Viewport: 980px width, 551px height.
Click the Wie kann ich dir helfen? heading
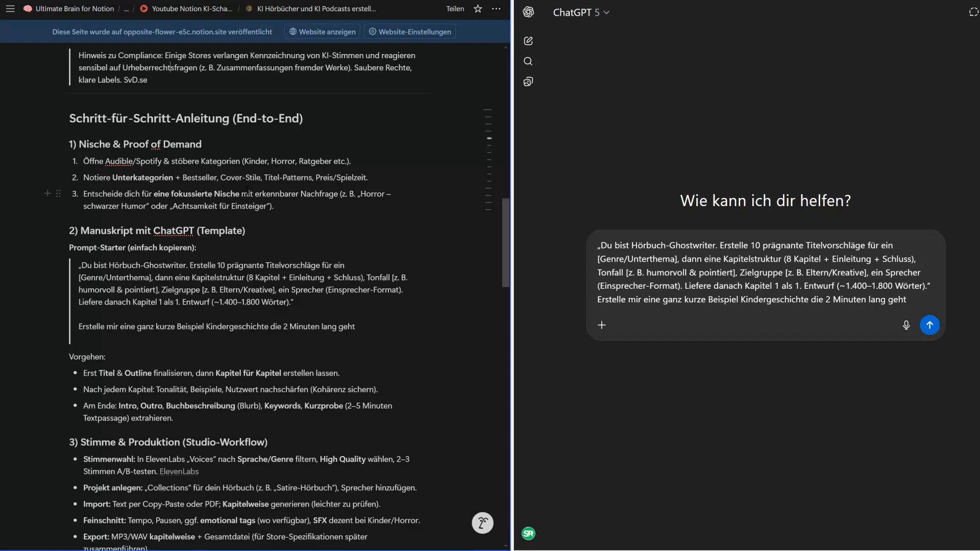(765, 201)
